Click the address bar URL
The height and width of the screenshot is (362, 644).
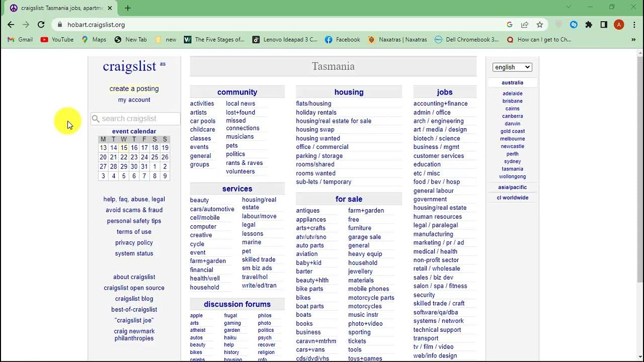pos(96,25)
